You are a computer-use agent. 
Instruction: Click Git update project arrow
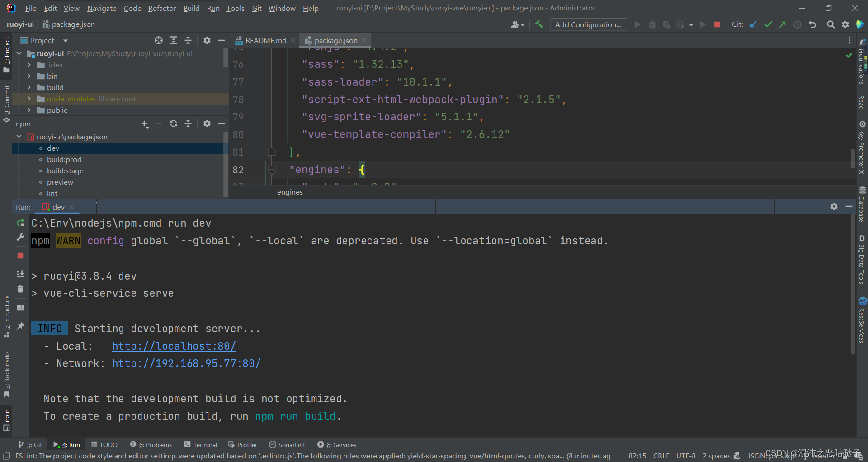[753, 24]
